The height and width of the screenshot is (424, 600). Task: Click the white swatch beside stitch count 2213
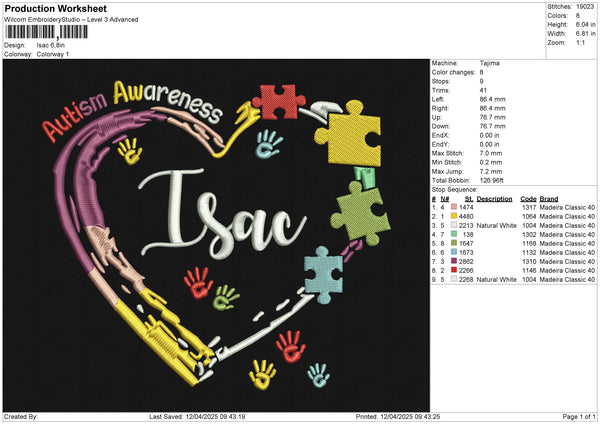coord(454,225)
